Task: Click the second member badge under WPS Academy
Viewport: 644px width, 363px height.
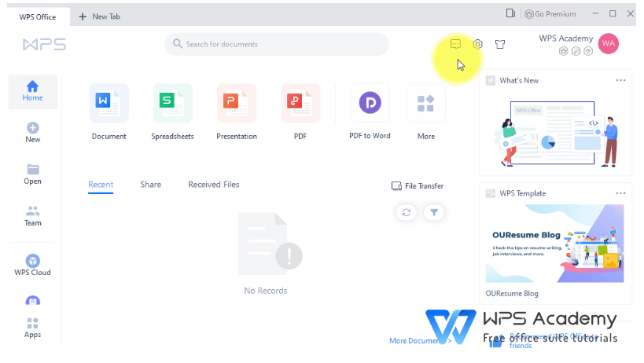Action: (x=576, y=51)
